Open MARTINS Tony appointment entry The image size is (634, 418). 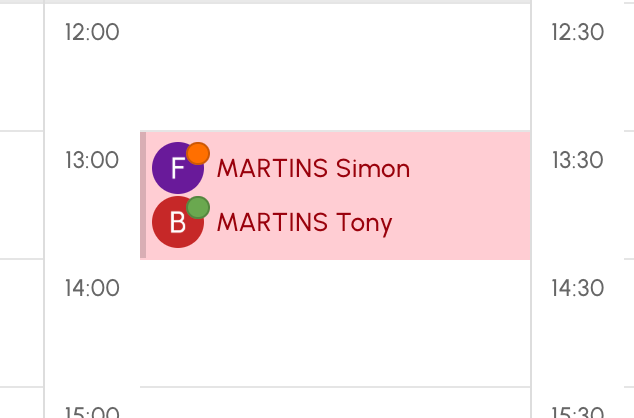pos(304,222)
